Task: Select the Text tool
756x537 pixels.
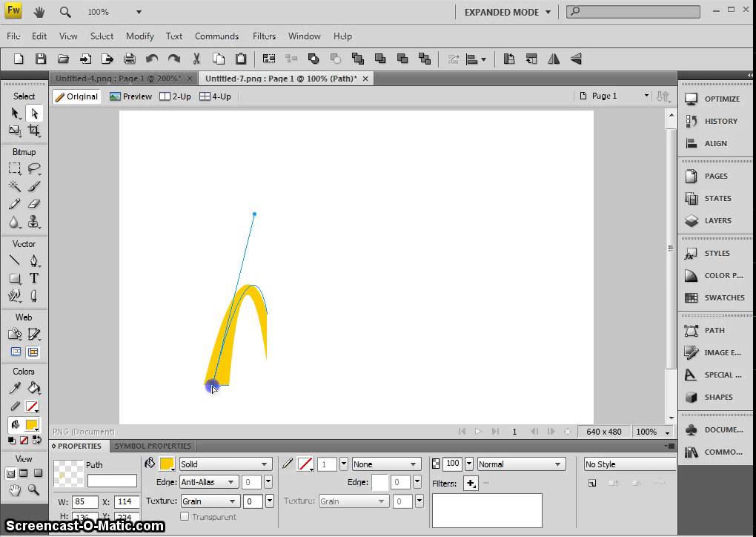Action: coord(34,278)
